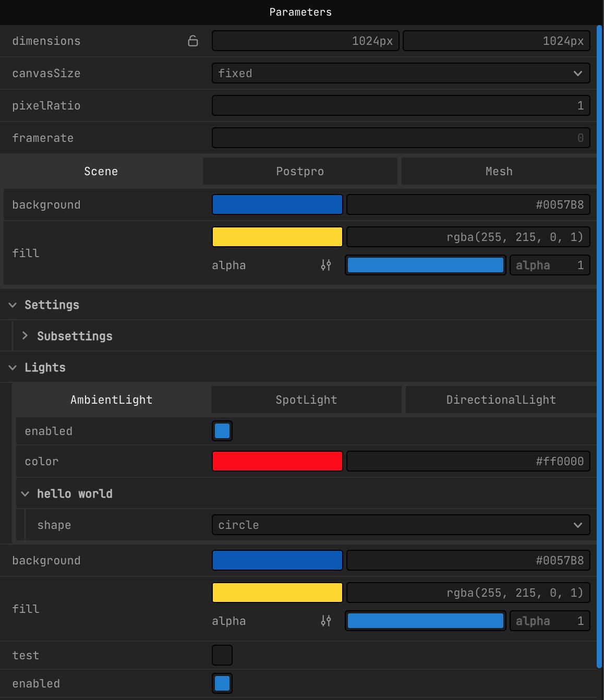Open slider settings icon in bottom fill alpha row
This screenshot has width=604, height=700.
click(x=326, y=621)
